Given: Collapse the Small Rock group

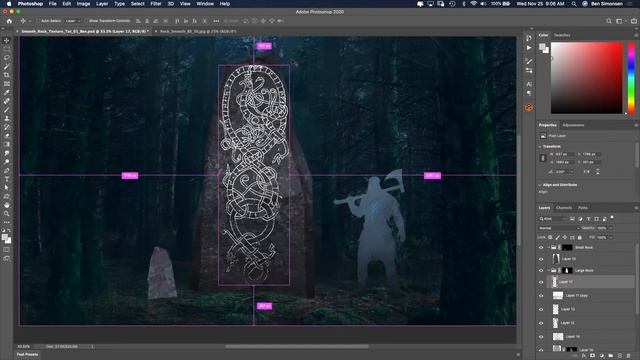Looking at the screenshot, I should (x=549, y=247).
